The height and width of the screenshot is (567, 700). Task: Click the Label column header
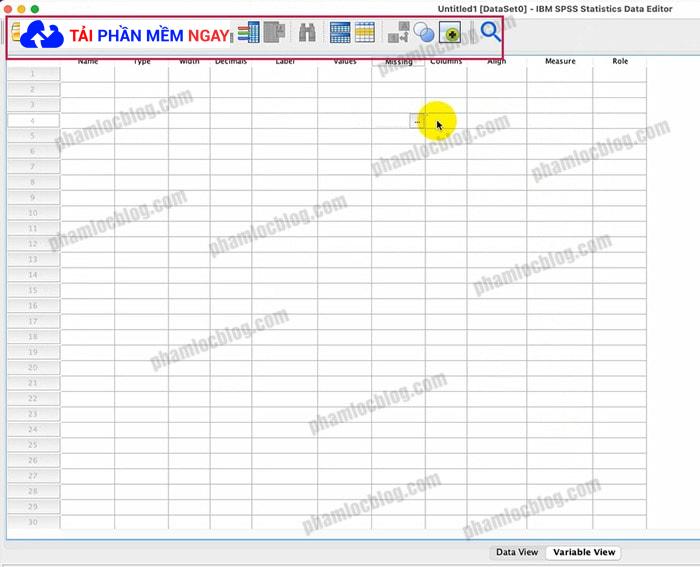[285, 62]
